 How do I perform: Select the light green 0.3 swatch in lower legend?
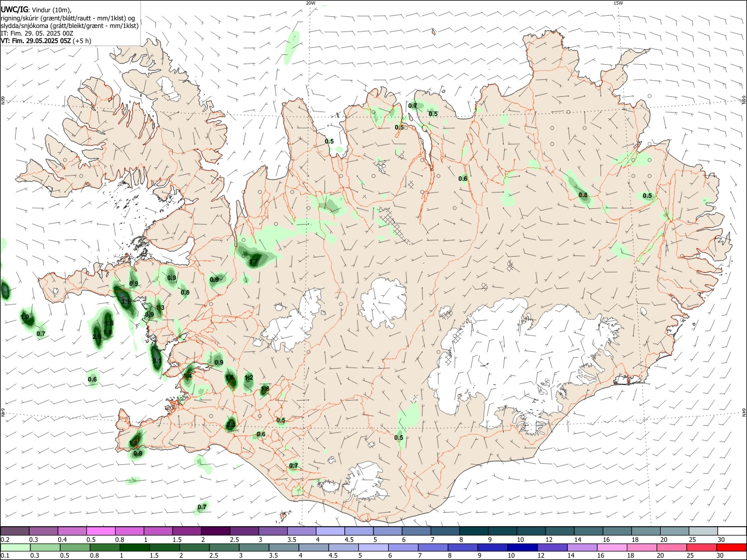pyautogui.click(x=45, y=547)
